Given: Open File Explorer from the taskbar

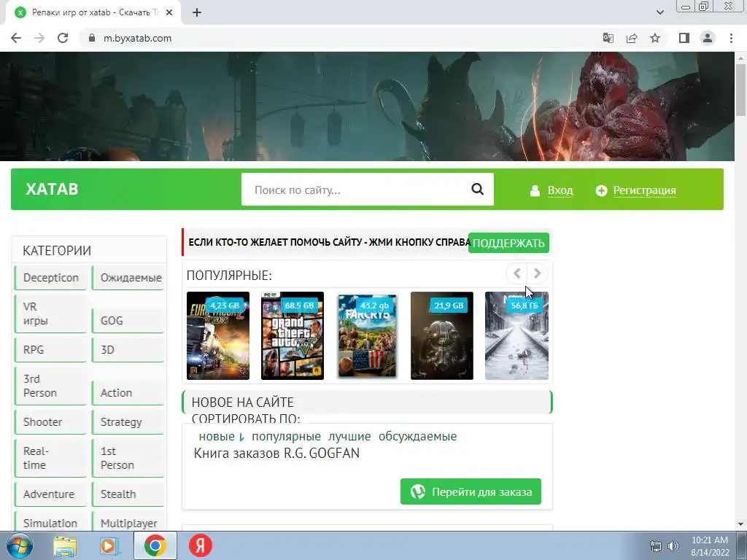Looking at the screenshot, I should pyautogui.click(x=64, y=546).
